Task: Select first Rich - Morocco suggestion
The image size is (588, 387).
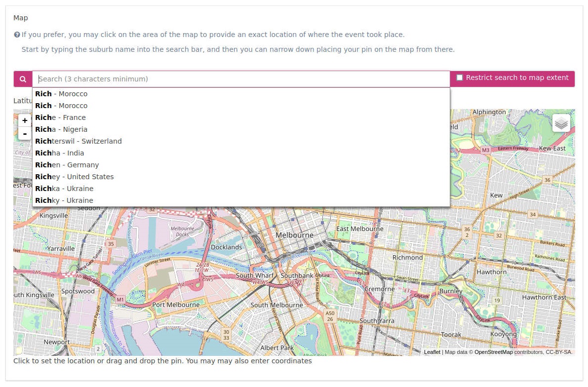Action: 61,94
